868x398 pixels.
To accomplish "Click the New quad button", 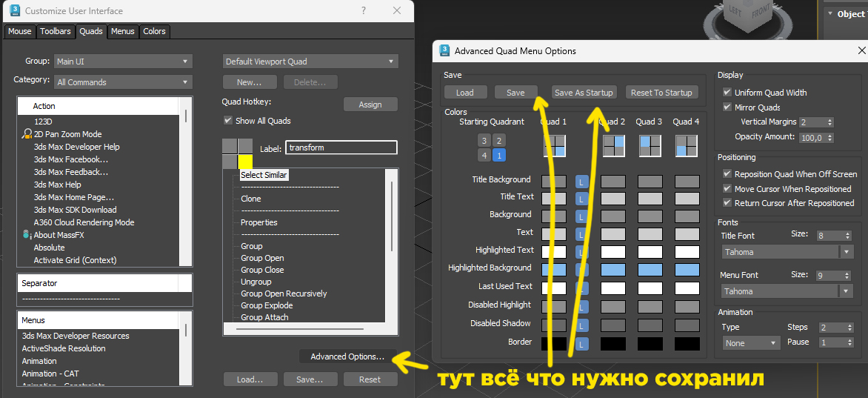I will tap(250, 82).
